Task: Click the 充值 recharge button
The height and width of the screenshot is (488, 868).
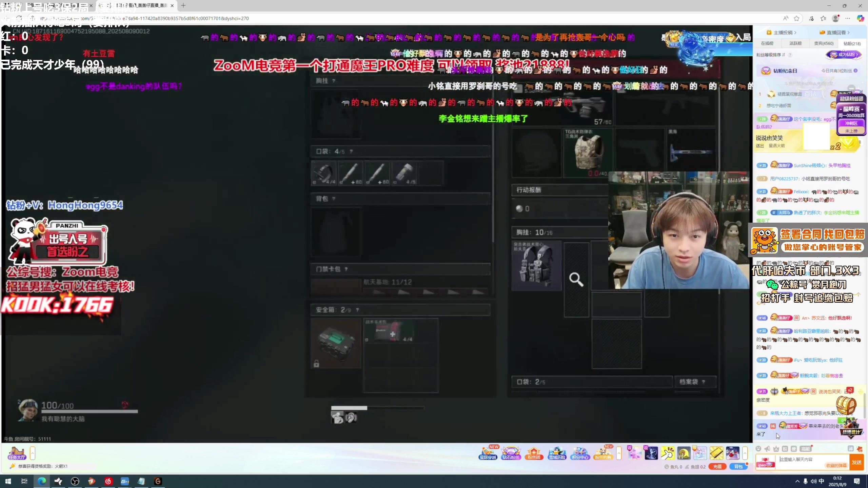Action: click(717, 467)
